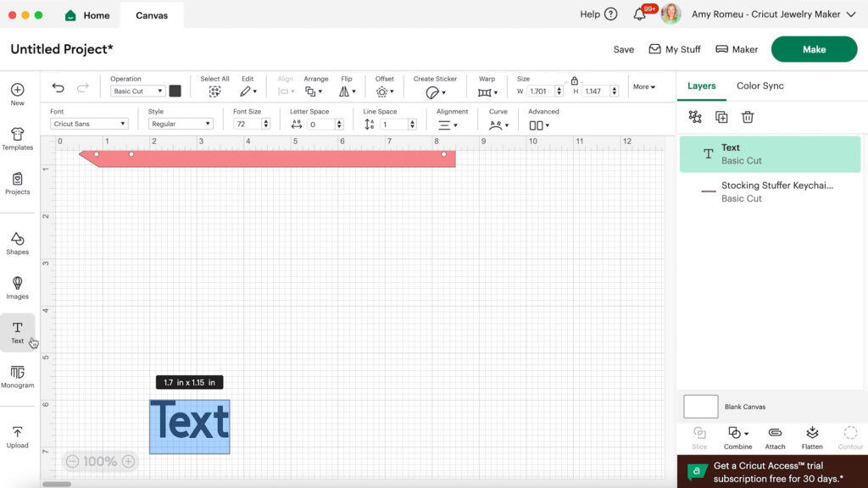The height and width of the screenshot is (488, 868).
Task: Open the Amy Romeu account menu
Action: pyautogui.click(x=773, y=14)
